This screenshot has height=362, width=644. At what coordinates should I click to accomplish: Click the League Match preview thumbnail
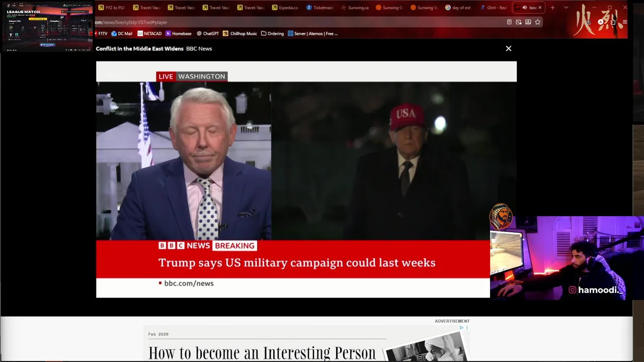(47, 26)
